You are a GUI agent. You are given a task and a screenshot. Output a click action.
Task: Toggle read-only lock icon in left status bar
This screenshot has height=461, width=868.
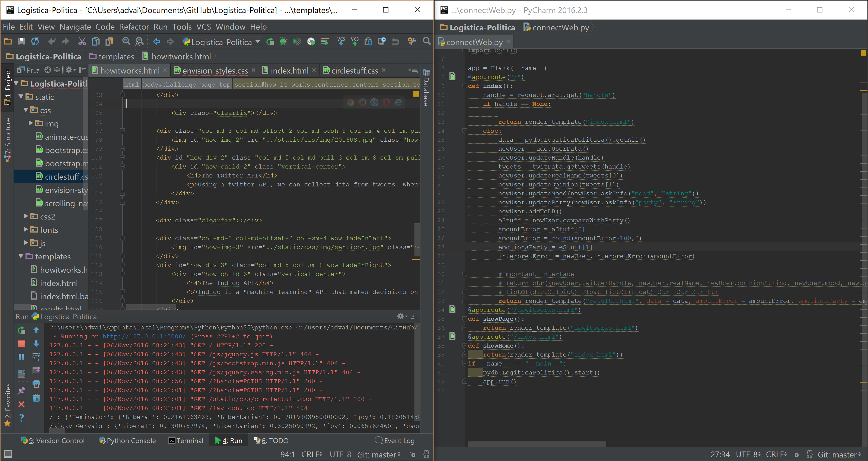(x=413, y=454)
